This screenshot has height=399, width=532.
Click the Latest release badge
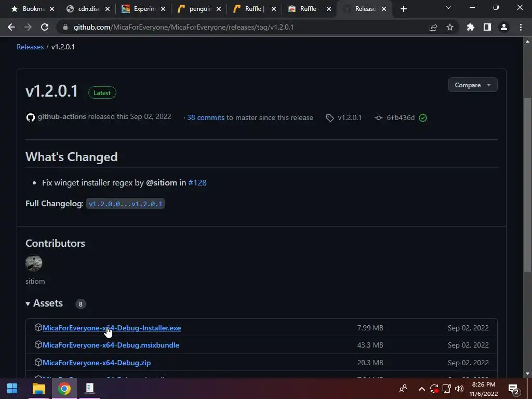102,92
